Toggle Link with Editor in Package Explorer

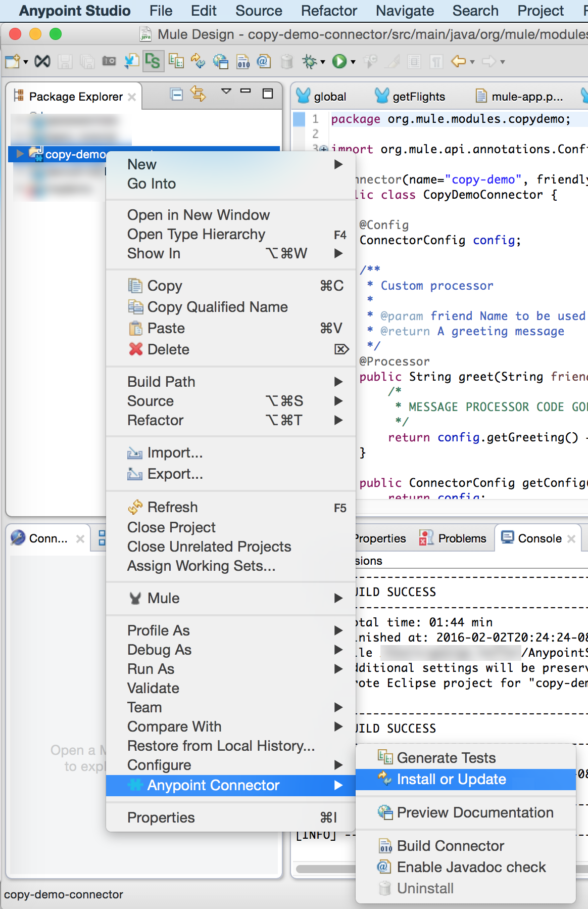coord(198,94)
